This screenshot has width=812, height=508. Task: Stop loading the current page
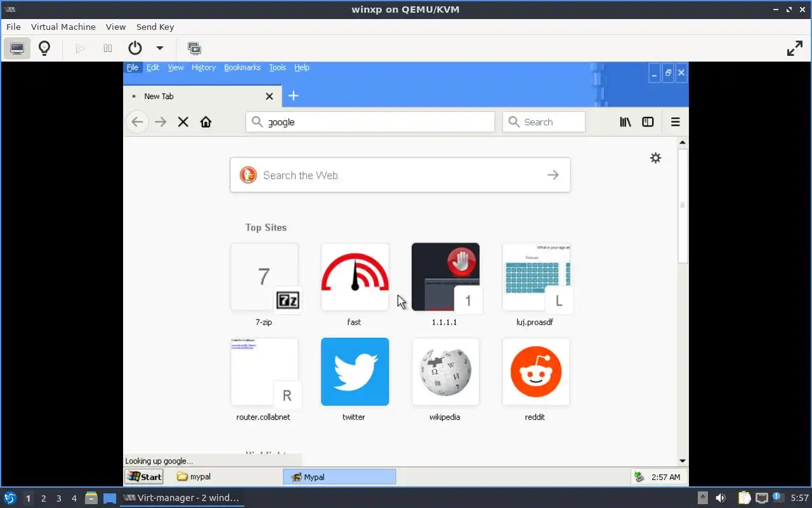coord(183,122)
